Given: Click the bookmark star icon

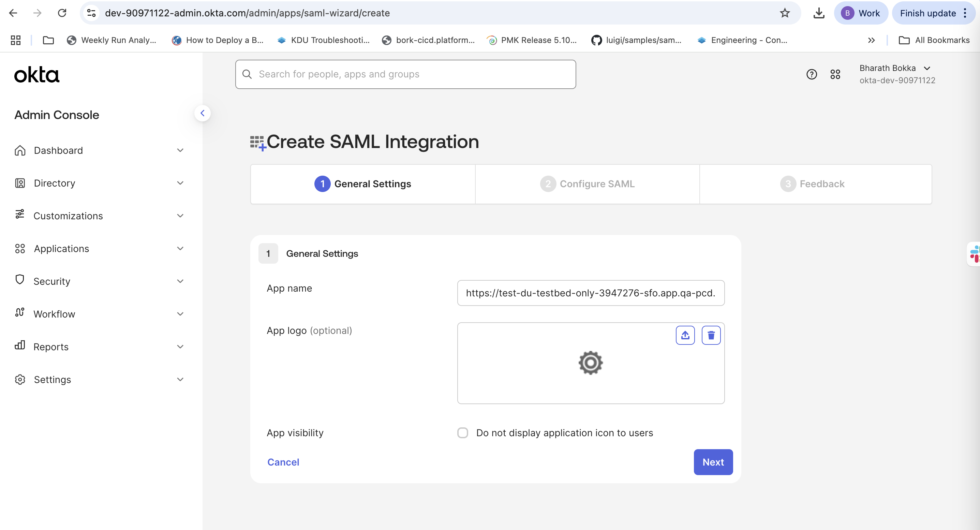Looking at the screenshot, I should pos(785,13).
